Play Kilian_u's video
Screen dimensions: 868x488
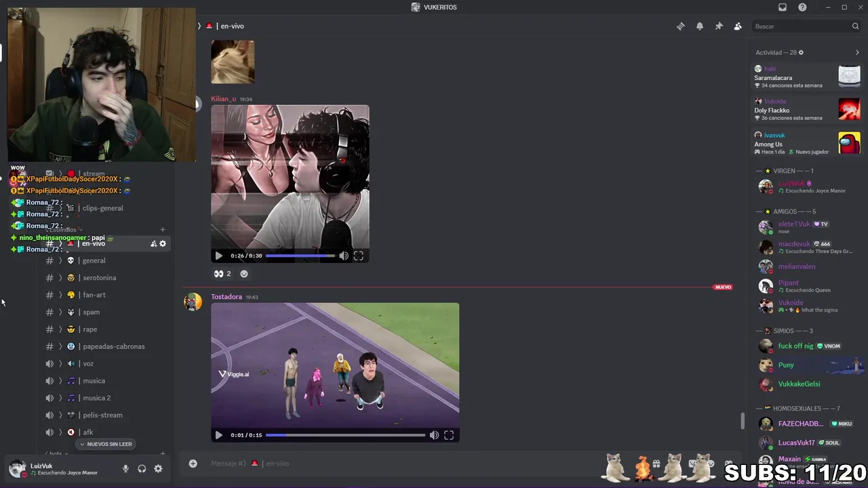click(x=218, y=256)
